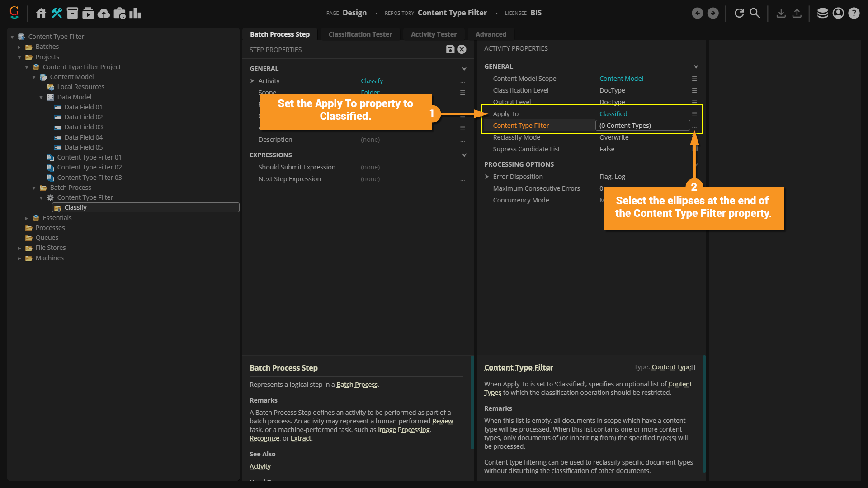Click the Content Type Filter help scrollbar
Screen dimensions: 868x488
pos(704,413)
